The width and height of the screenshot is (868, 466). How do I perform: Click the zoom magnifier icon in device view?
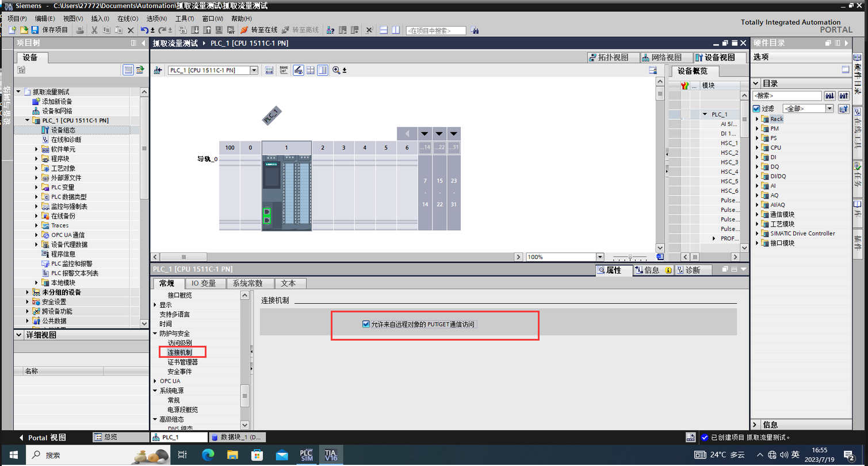(337, 70)
